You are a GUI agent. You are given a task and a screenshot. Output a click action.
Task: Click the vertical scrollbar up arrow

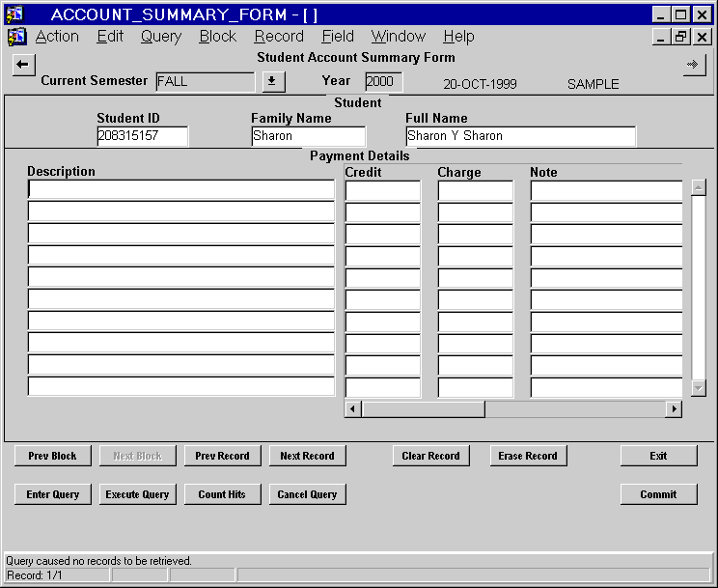point(699,187)
